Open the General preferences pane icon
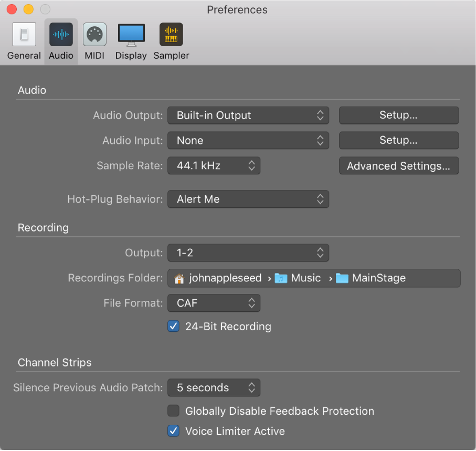476x451 pixels. 24,34
